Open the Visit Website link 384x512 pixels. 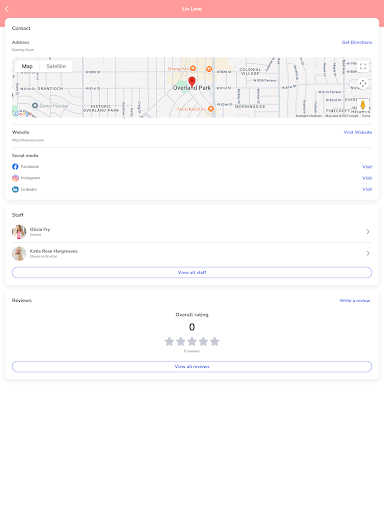(x=358, y=132)
